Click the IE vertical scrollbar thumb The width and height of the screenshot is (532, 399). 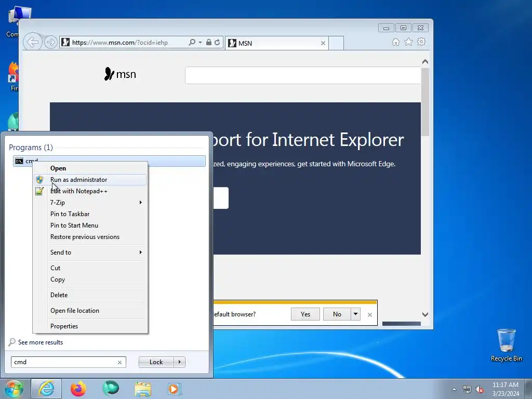(425, 102)
